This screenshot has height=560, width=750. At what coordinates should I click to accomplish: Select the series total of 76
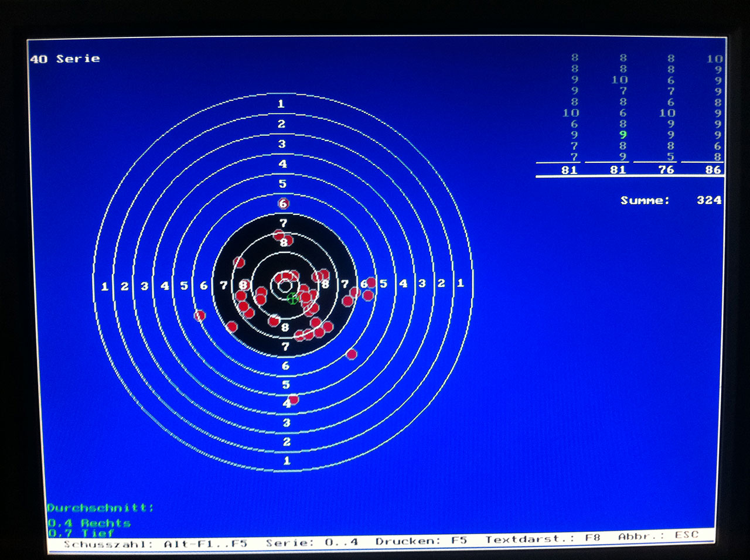666,170
